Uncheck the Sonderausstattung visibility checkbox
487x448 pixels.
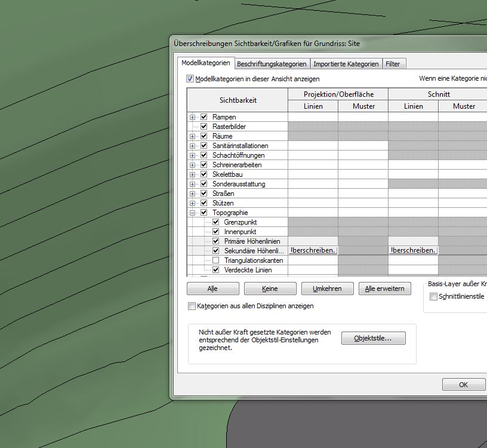pos(204,184)
